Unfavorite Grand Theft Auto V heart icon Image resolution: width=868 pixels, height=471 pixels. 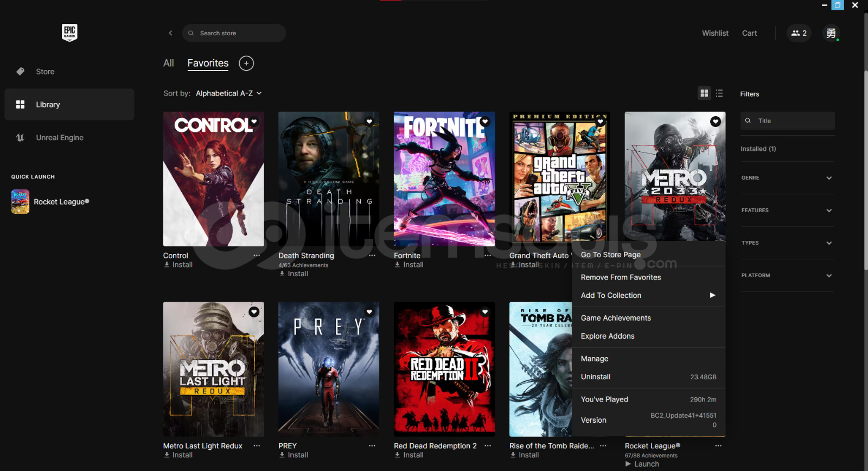[x=601, y=122]
